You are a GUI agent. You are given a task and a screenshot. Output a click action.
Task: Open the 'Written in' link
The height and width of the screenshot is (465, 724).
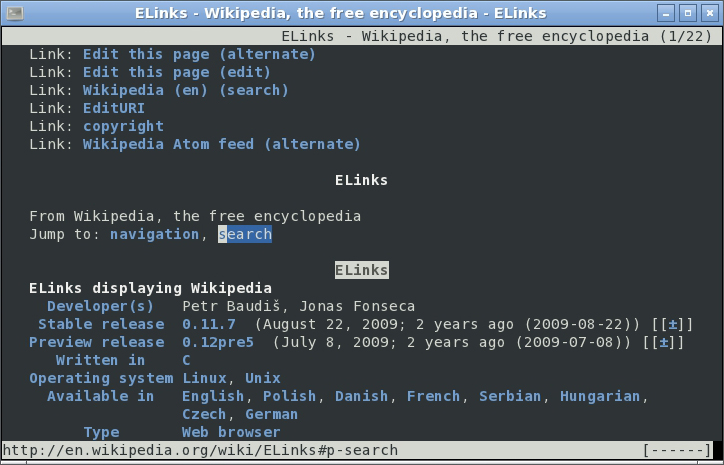[x=100, y=361]
